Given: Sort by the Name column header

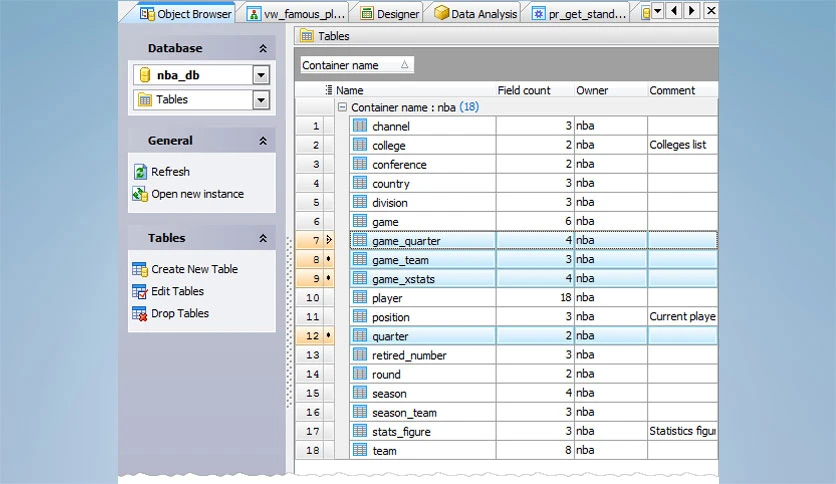Looking at the screenshot, I should (x=415, y=90).
